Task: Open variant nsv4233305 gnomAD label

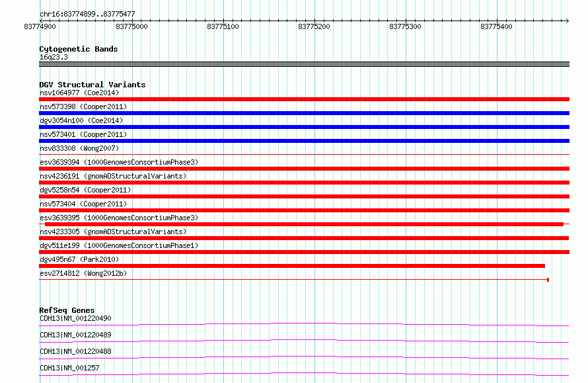Action: pos(113,232)
